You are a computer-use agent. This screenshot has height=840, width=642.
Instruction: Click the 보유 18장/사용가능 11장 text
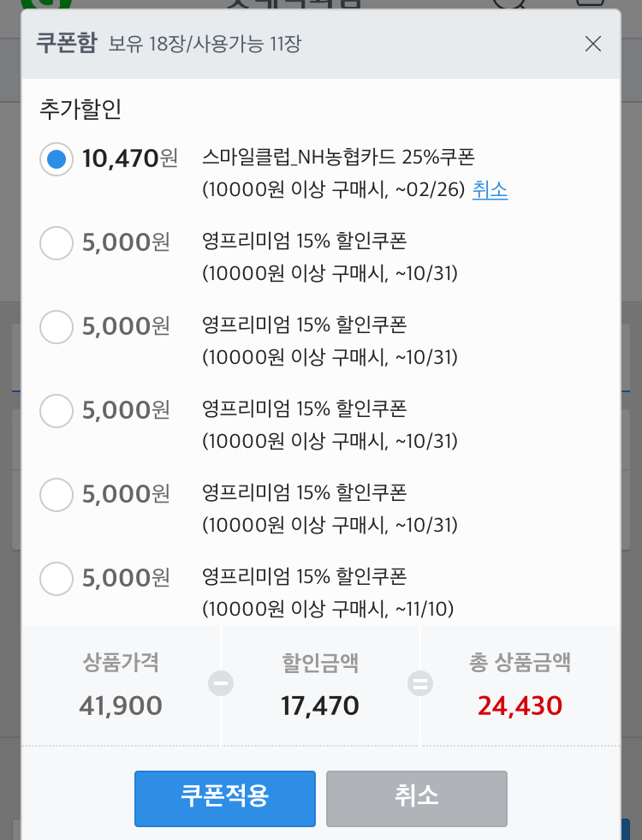tap(205, 44)
